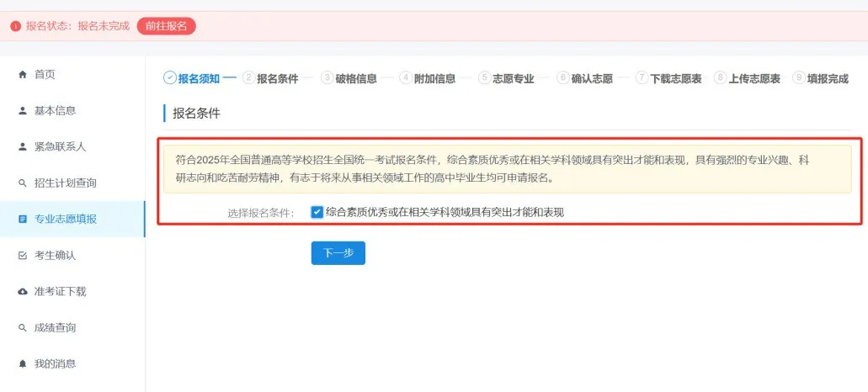Open 成绩查询 in the sidebar
Screen dimensions: 868x392
tap(72, 328)
